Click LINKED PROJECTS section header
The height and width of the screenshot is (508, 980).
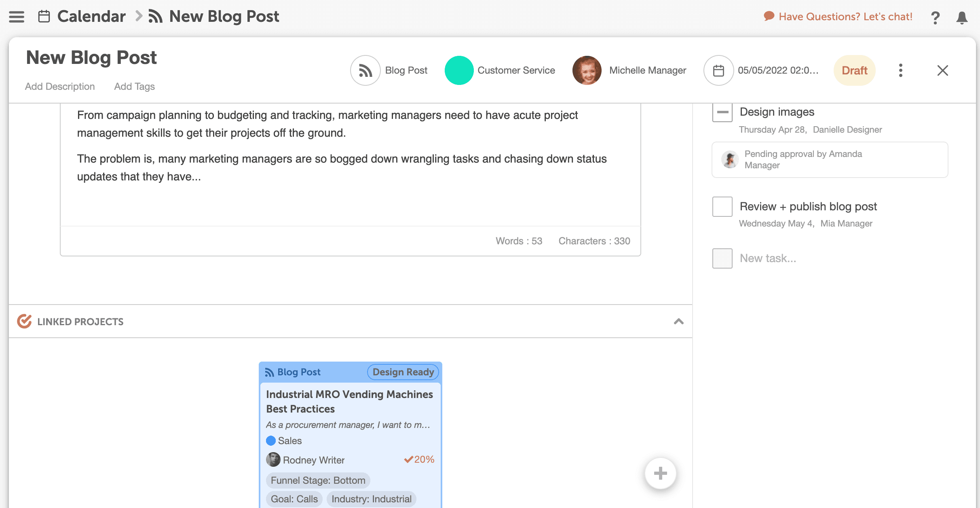[80, 322]
